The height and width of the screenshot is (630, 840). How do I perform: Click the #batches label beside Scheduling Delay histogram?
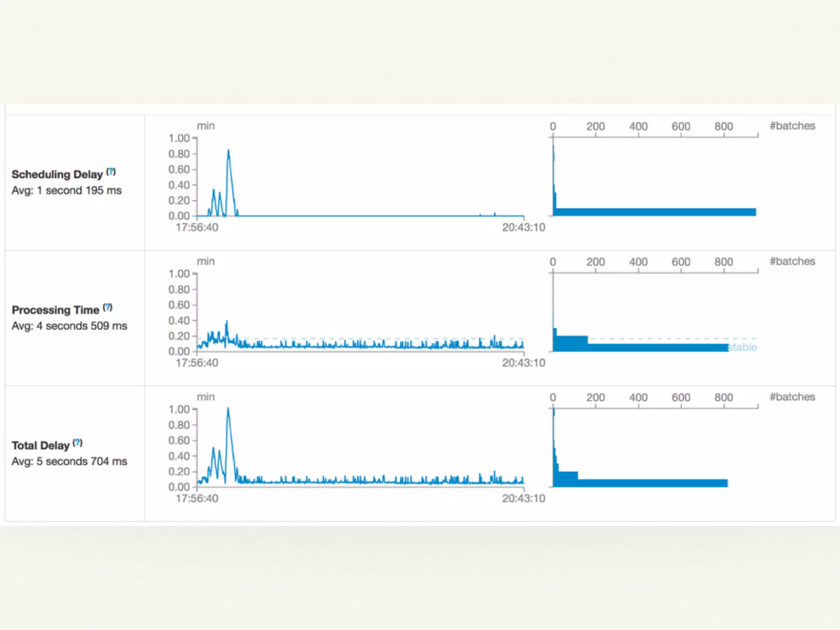pyautogui.click(x=792, y=126)
